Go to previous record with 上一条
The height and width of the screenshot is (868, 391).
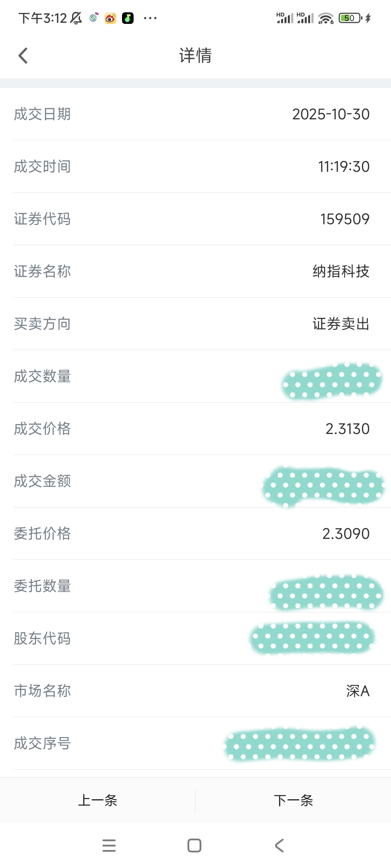[x=98, y=800]
